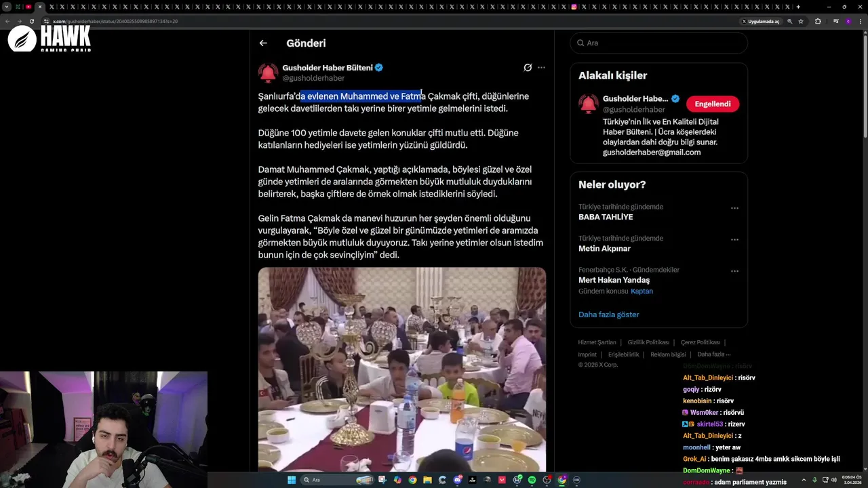Click the browser zoom magnifier icon
Viewport: 868px width, 488px height.
pyautogui.click(x=789, y=21)
